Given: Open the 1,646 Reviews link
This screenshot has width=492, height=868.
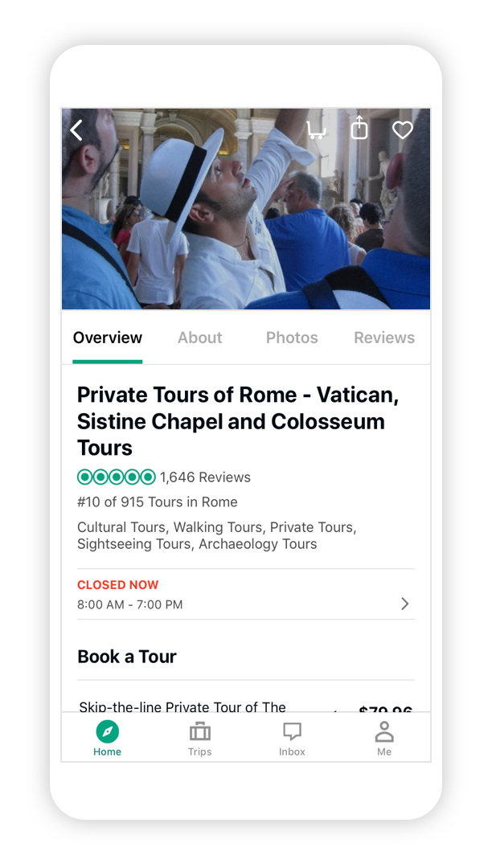Looking at the screenshot, I should point(205,477).
